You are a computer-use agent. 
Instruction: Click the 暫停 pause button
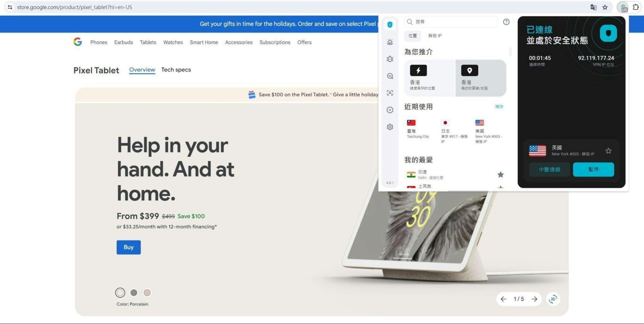click(x=593, y=170)
